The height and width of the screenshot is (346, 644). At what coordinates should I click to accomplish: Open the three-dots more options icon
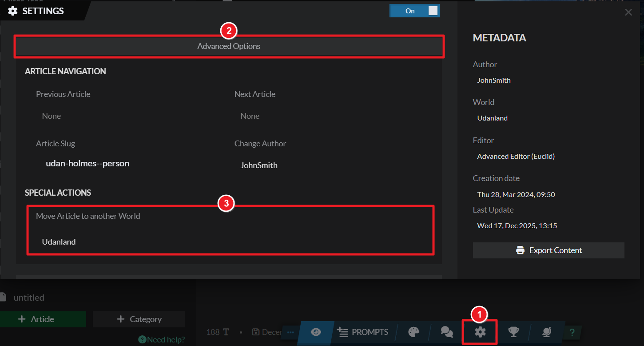[x=290, y=332]
